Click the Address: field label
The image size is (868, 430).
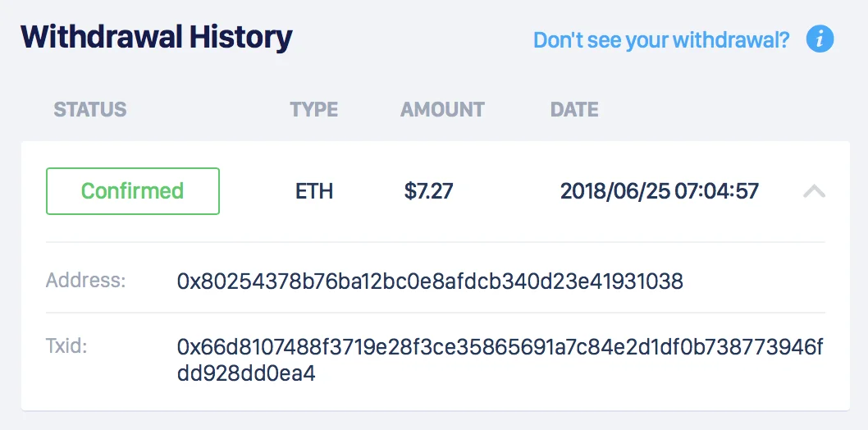click(x=86, y=281)
